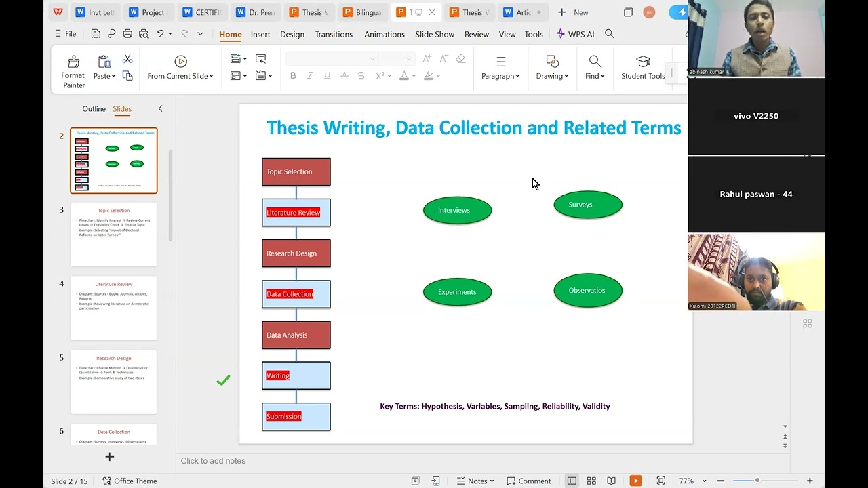Click the Undo arrow icon
Screen dimensions: 868x488
pos(161,33)
